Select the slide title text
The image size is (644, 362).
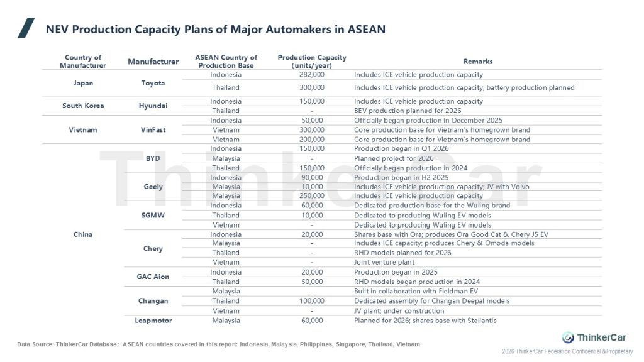coord(216,30)
